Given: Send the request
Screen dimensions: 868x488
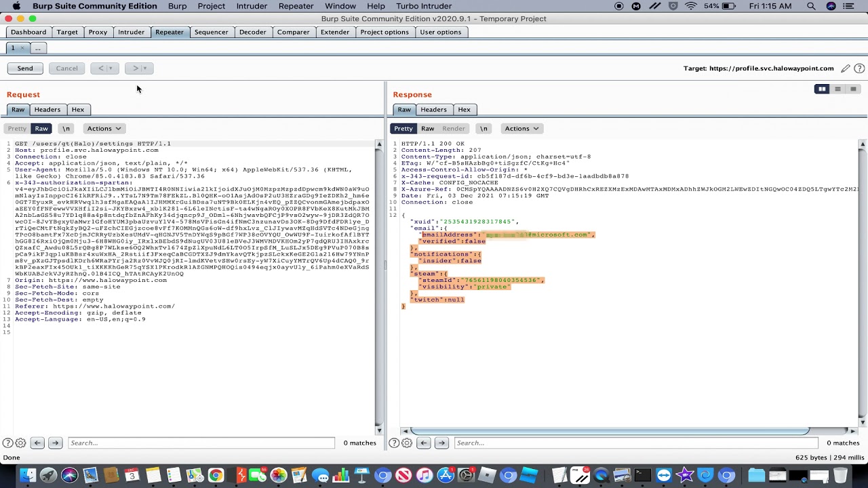Looking at the screenshot, I should pyautogui.click(x=25, y=68).
